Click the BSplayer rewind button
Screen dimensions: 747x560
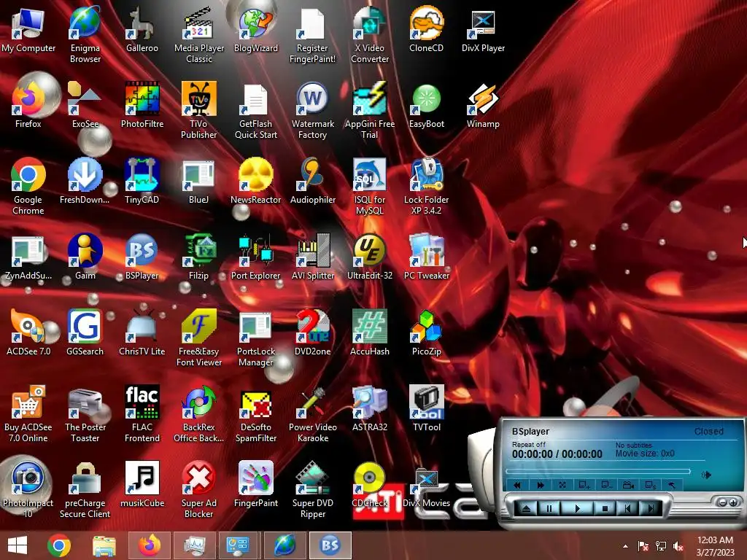pos(517,485)
